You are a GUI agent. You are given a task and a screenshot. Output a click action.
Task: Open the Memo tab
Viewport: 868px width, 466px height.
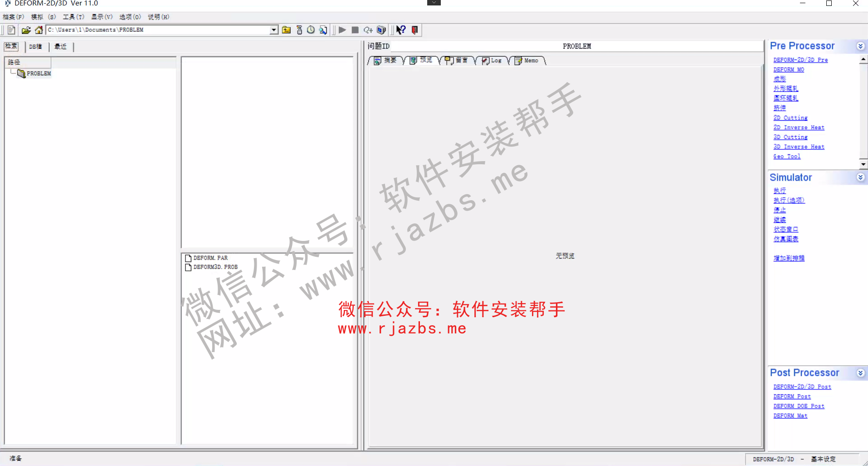pos(527,60)
